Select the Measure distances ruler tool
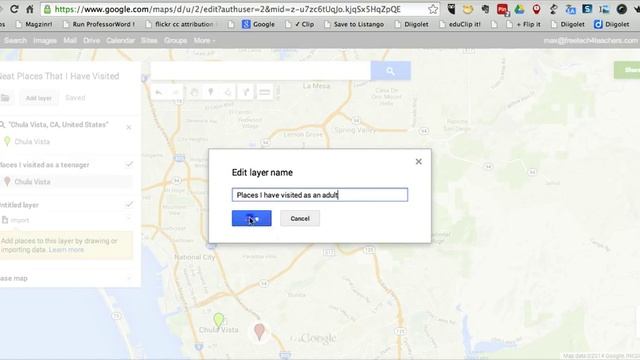This screenshot has width=640, height=360. tap(264, 93)
